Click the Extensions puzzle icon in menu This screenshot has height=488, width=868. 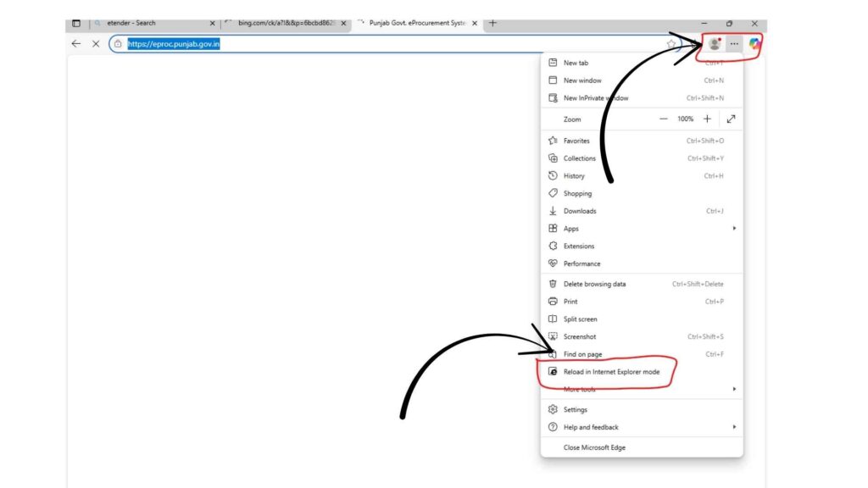[x=553, y=247]
